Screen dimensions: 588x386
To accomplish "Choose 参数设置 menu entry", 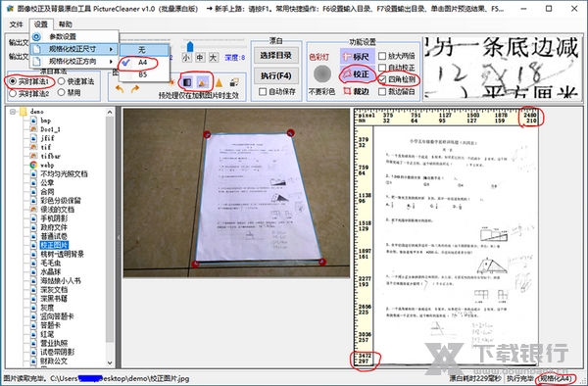I will (73, 36).
